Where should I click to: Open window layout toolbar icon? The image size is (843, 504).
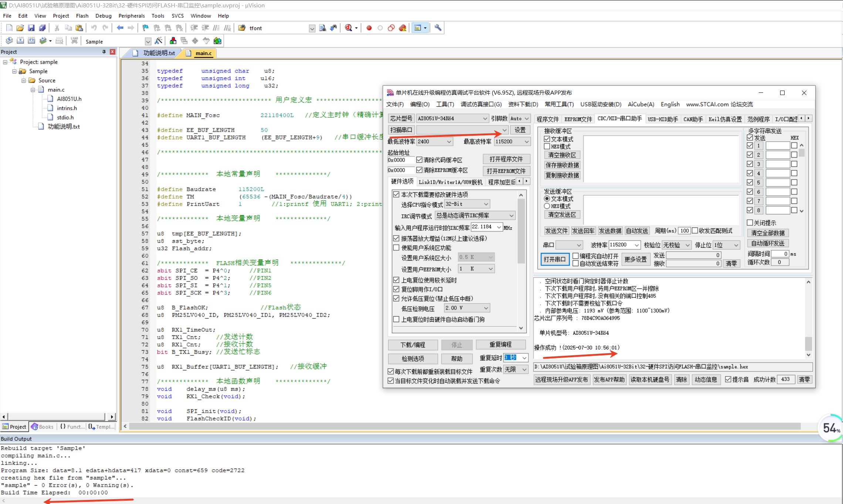click(418, 28)
